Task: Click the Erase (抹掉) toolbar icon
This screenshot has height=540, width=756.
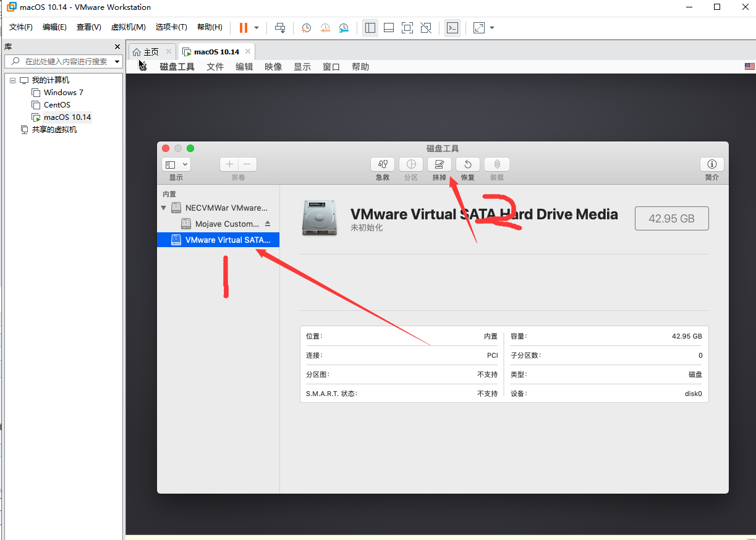Action: click(x=440, y=164)
